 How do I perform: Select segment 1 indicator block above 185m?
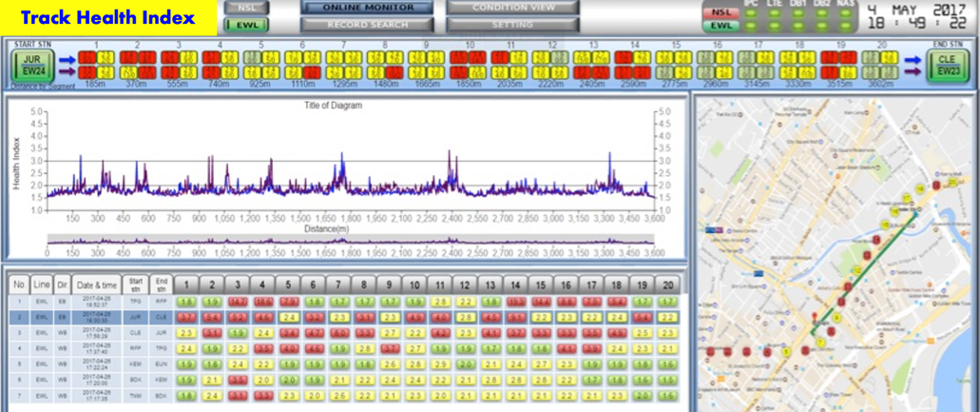click(x=96, y=65)
